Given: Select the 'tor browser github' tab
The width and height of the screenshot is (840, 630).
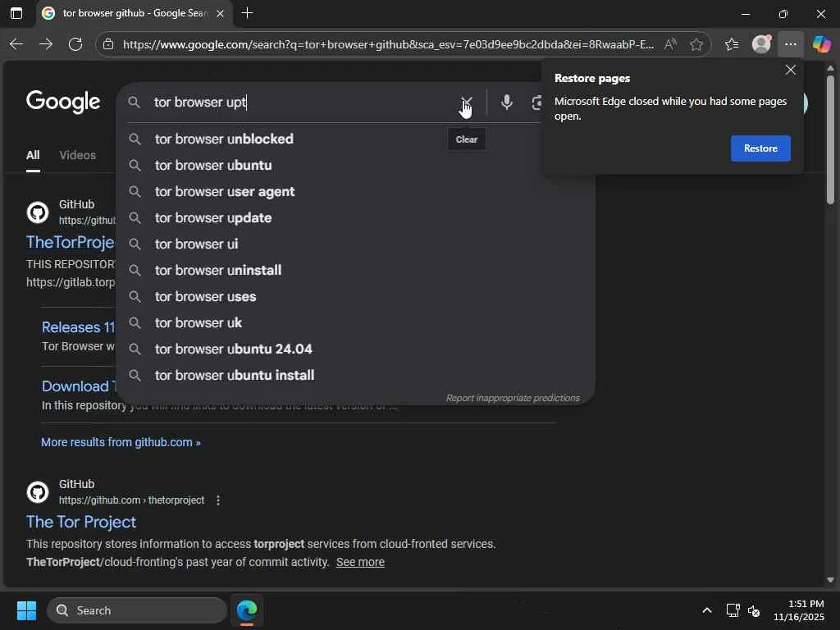Looking at the screenshot, I should [134, 13].
